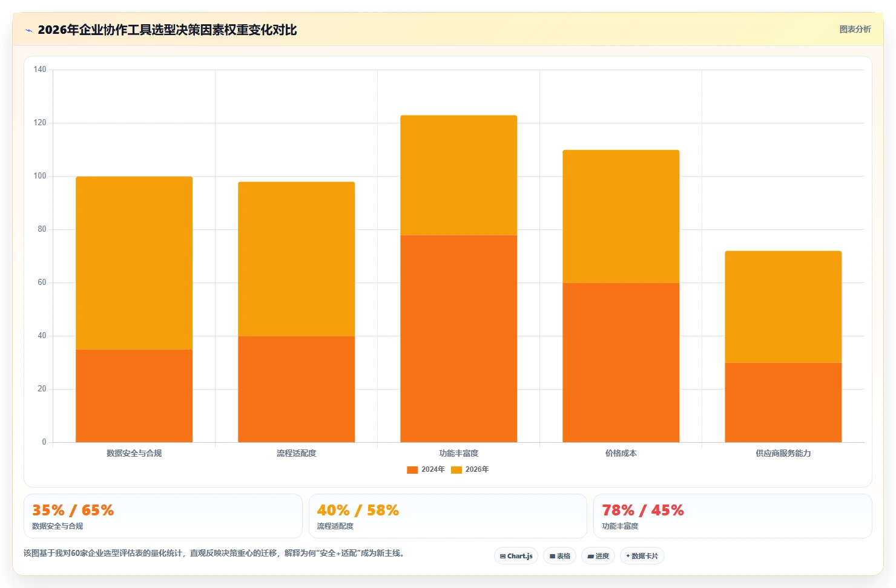This screenshot has width=896, height=588.
Task: Select the 40% / 58% stat card
Action: coord(448,516)
